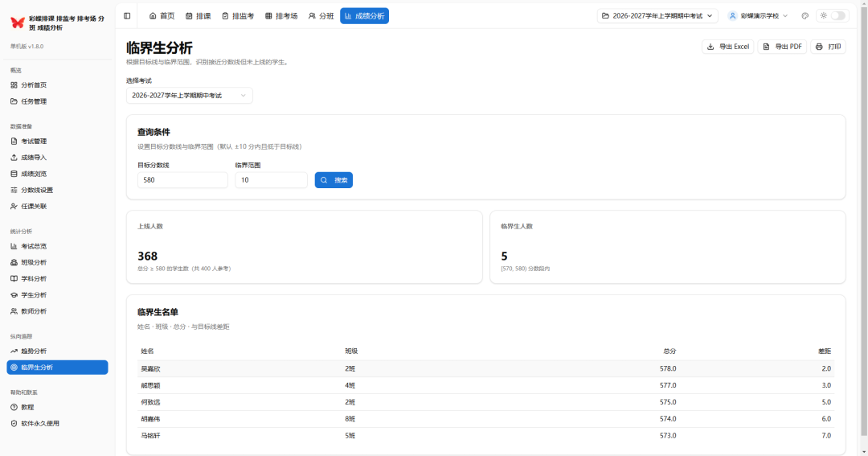Collapse the sidebar panel icon
Screen dimensions: 868x456
[127, 16]
